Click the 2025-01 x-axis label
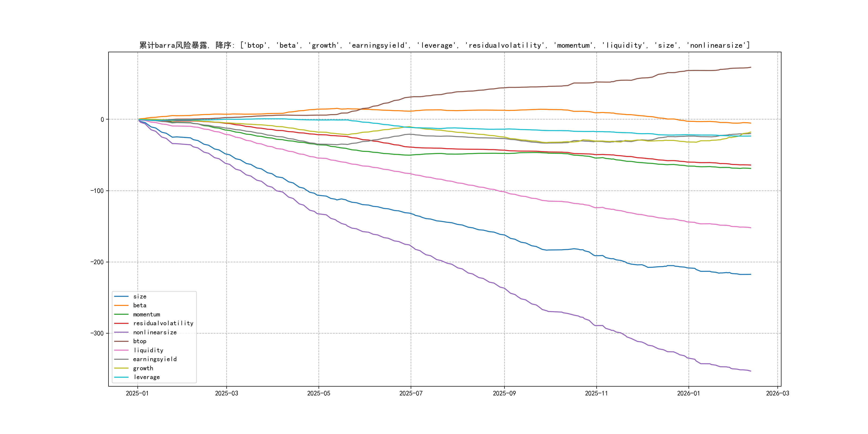 tap(137, 393)
